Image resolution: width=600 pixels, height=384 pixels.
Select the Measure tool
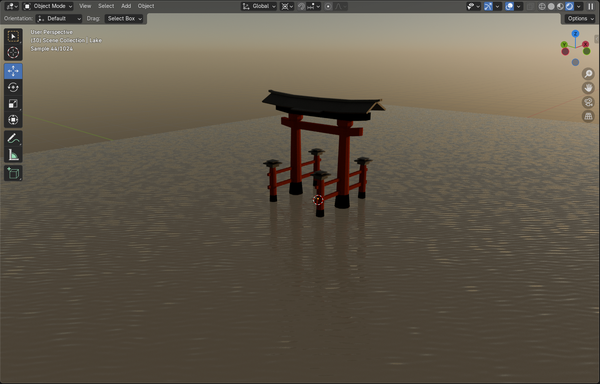(x=13, y=155)
